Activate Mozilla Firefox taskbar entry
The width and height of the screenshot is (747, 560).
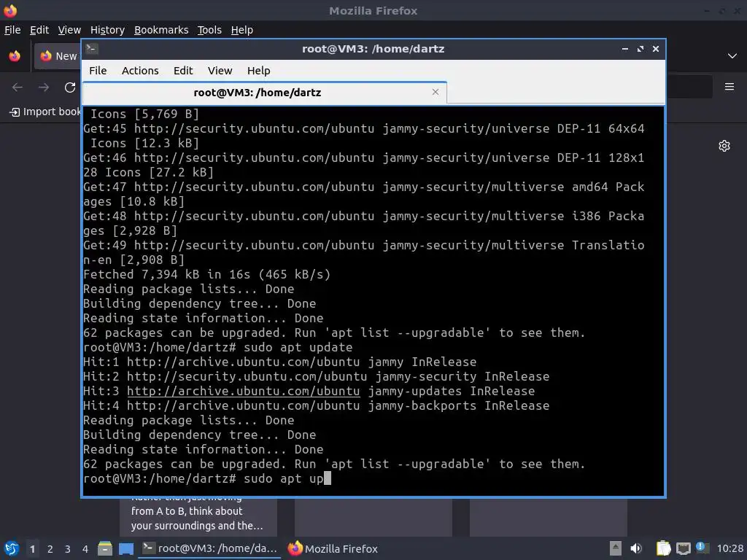(333, 548)
